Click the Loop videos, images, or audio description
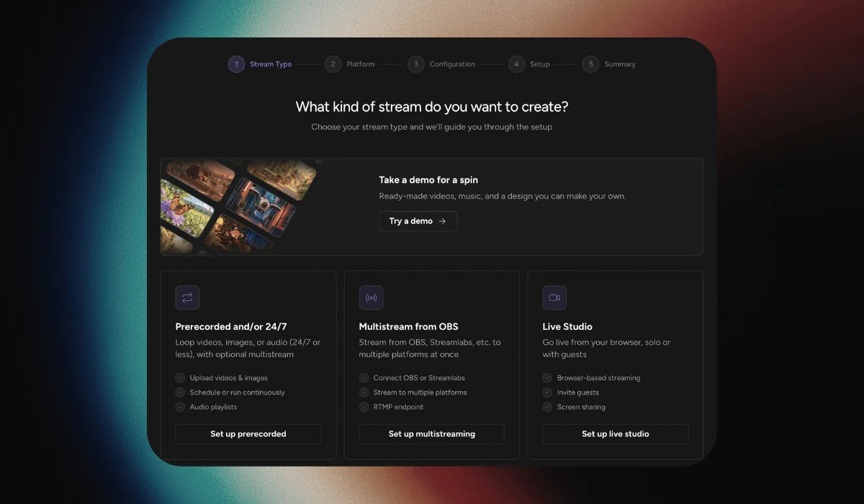Screen dimensions: 864x504 [x=248, y=348]
